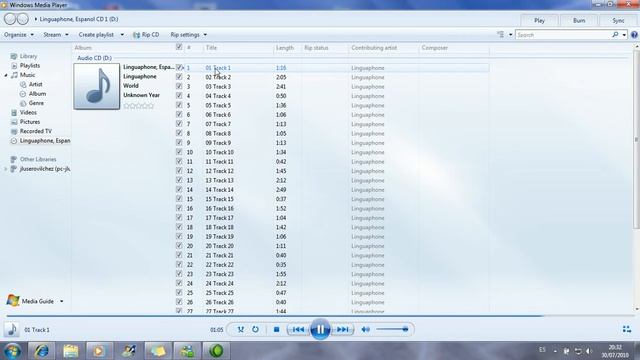The image size is (640, 360).
Task: Switch to the Sync tab
Action: pyautogui.click(x=618, y=20)
